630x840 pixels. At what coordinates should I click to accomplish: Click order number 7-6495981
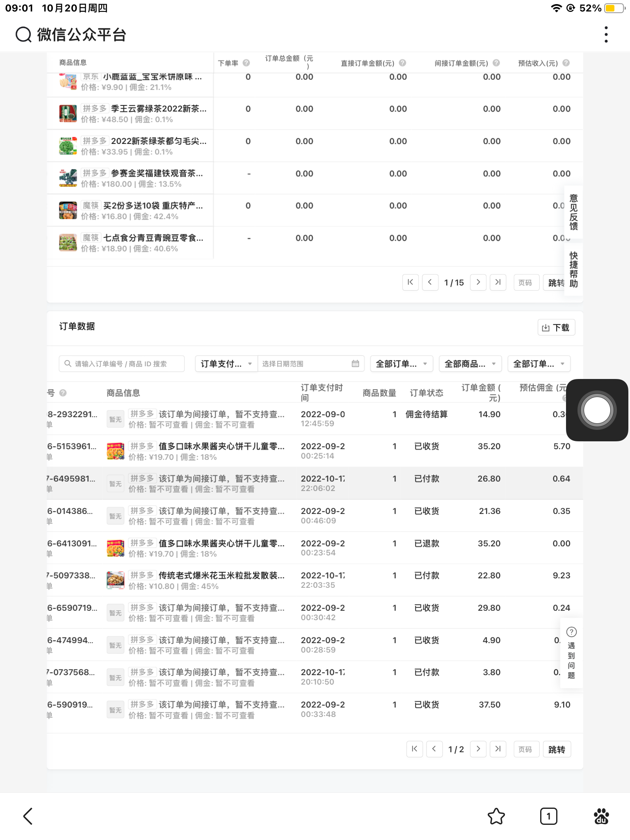(71, 479)
